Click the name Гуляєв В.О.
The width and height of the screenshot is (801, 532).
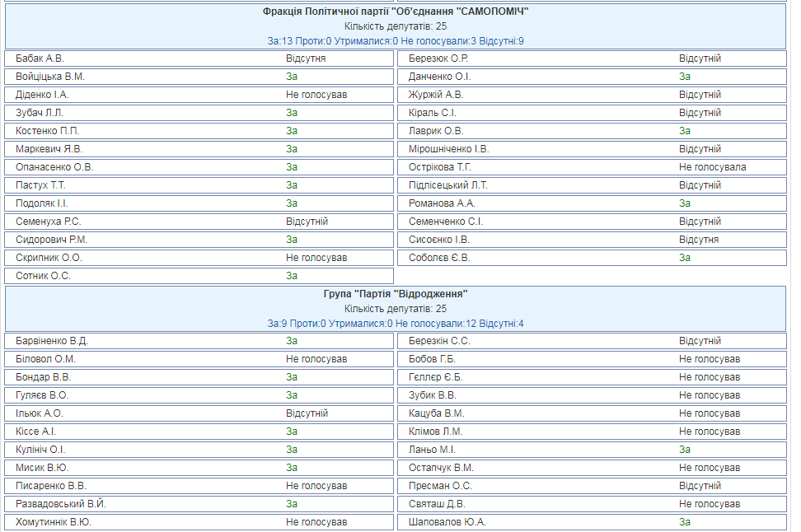[x=42, y=395]
